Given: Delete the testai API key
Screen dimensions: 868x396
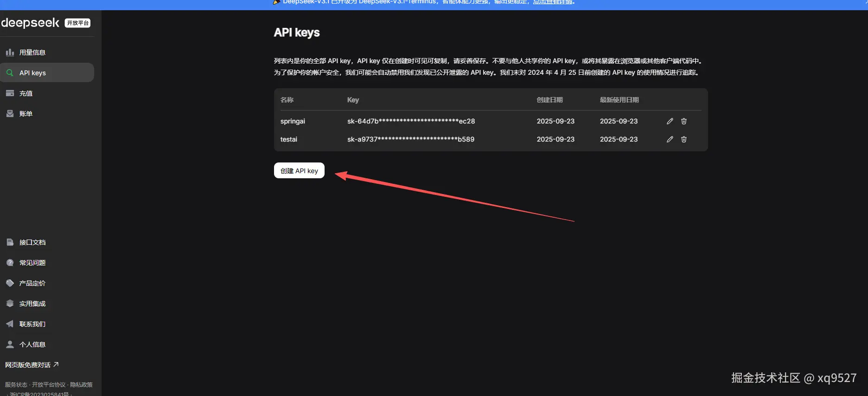Looking at the screenshot, I should click(x=683, y=139).
